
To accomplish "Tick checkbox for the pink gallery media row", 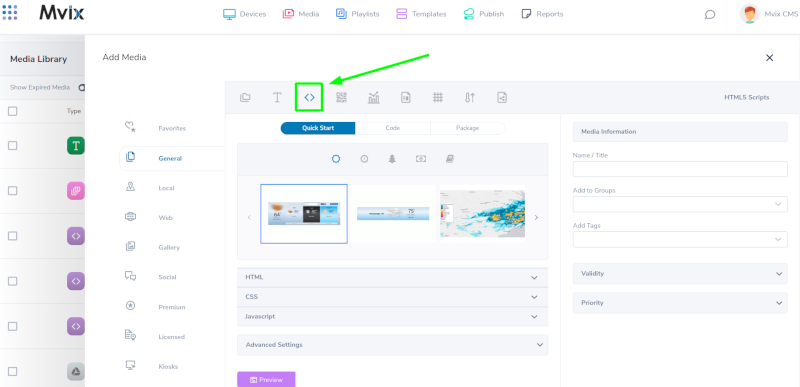I will pyautogui.click(x=13, y=191).
